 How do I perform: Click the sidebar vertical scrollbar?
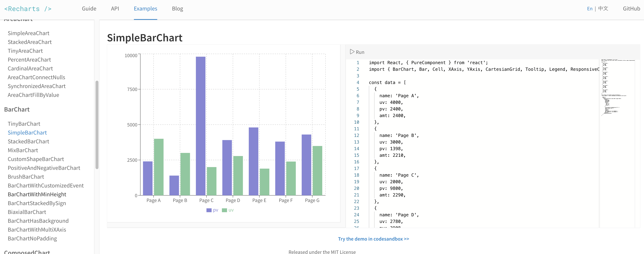(x=97, y=125)
